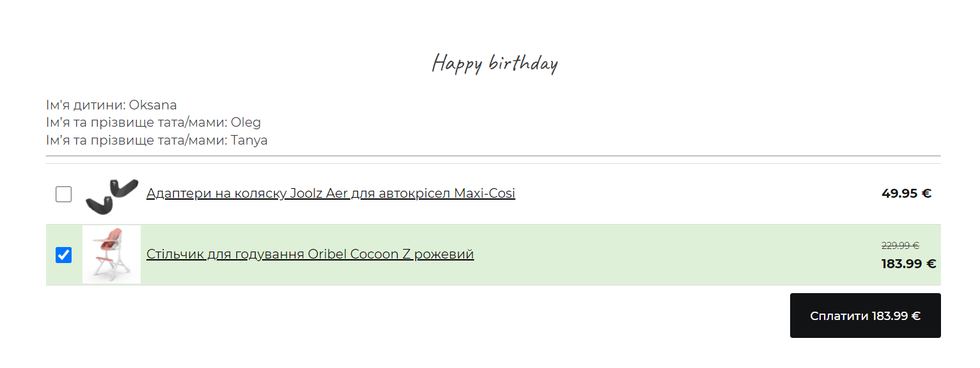Click the child's name Oksana
Viewport: 980px width, 368px height.
pyautogui.click(x=153, y=105)
